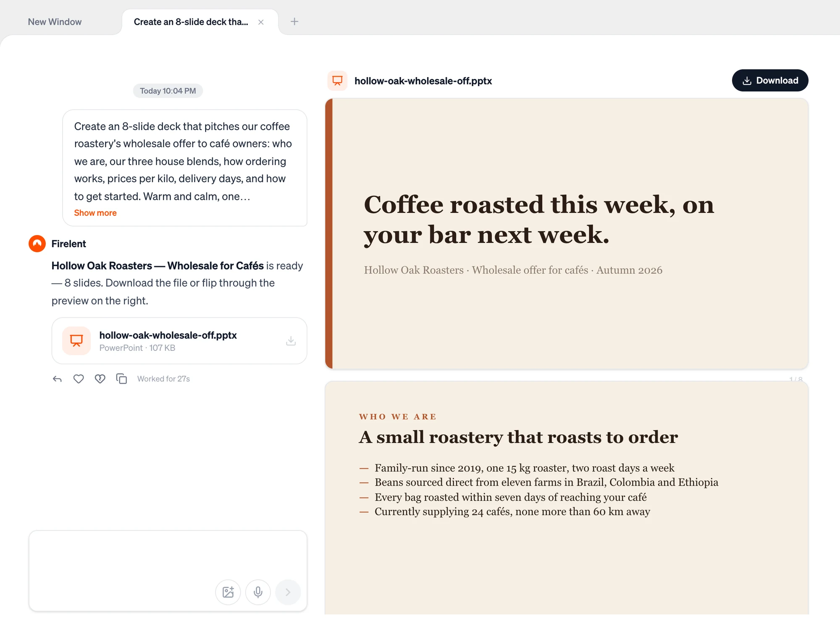Click the presentation icon beside the preview filename

click(x=337, y=81)
